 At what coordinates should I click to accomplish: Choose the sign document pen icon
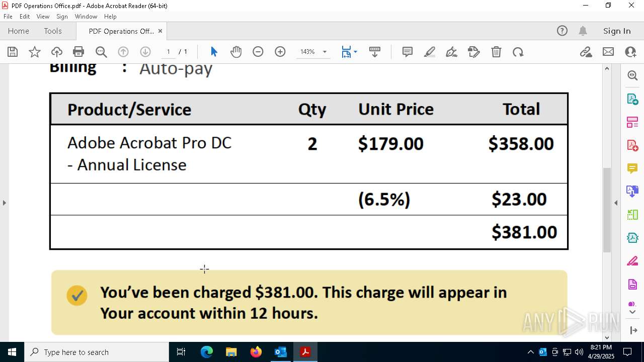tap(452, 52)
